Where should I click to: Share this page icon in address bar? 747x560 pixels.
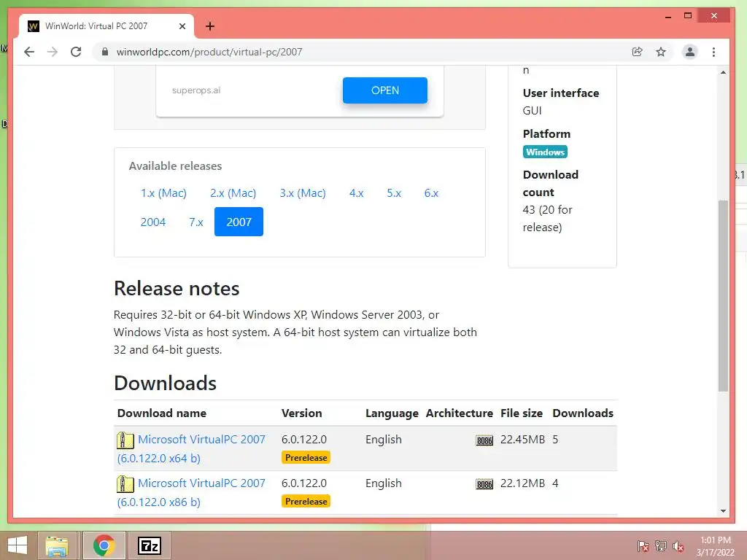tap(637, 52)
